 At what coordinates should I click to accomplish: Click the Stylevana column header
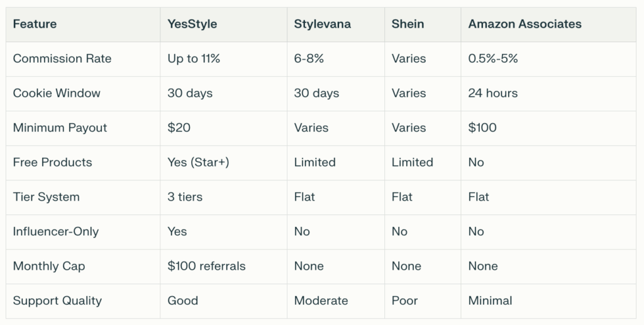(322, 24)
